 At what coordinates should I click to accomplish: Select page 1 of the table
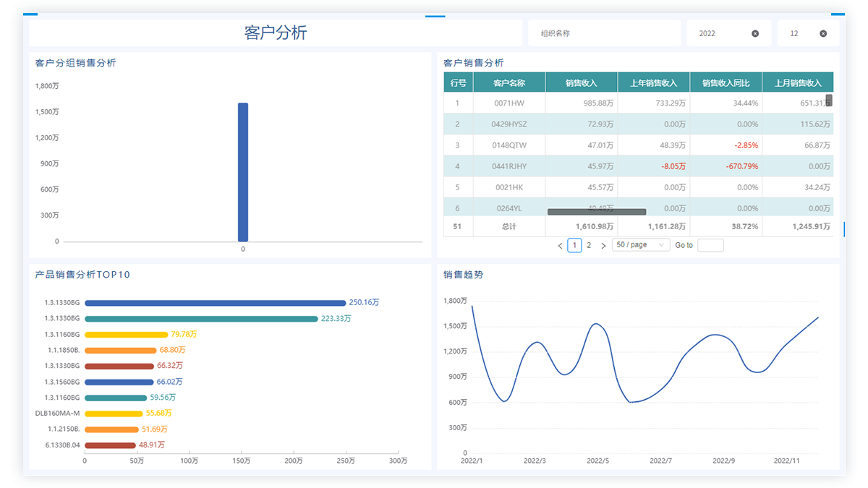pyautogui.click(x=574, y=245)
